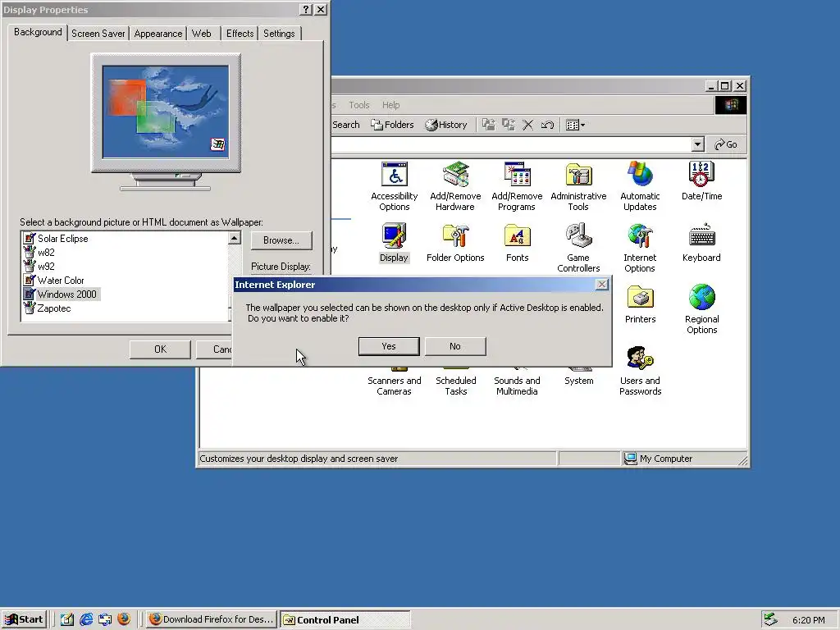Switch to the Appearance tab
The width and height of the screenshot is (840, 630).
point(158,33)
